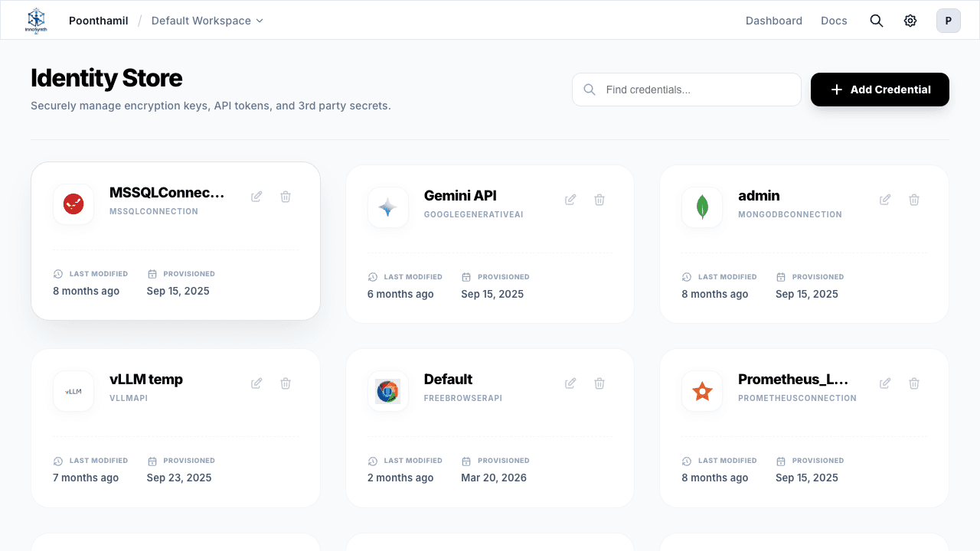Screen dimensions: 980x551
Task: Click the VLLMAPI type label
Action: point(129,399)
